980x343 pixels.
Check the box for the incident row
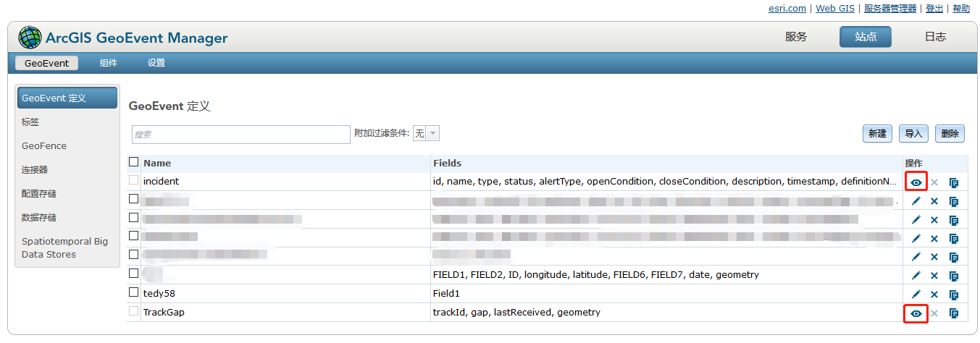[x=133, y=179]
